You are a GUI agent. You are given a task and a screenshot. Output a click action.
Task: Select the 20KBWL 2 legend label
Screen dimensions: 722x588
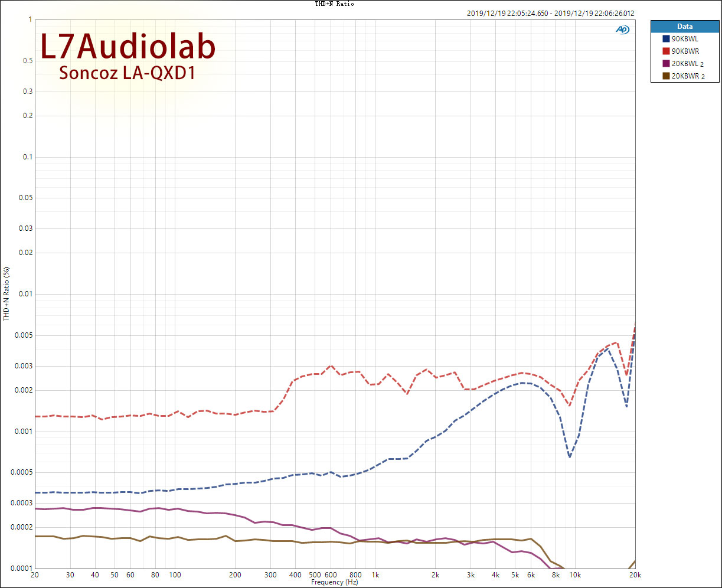tap(688, 63)
